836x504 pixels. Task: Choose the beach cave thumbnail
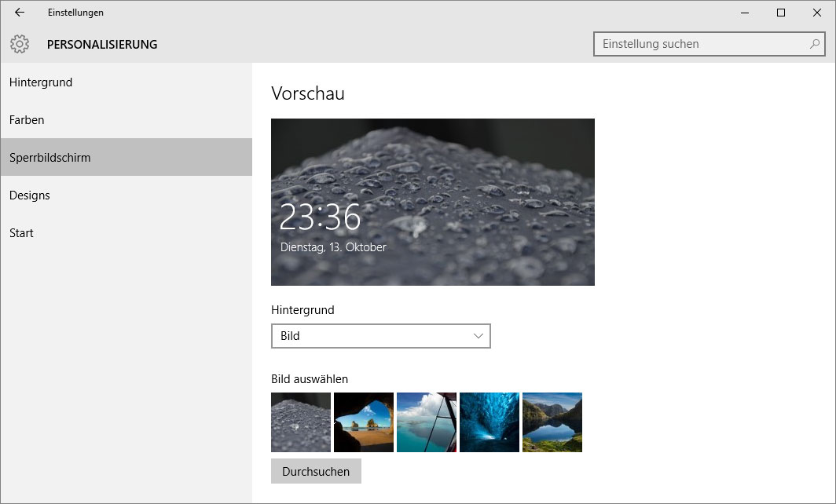click(364, 422)
